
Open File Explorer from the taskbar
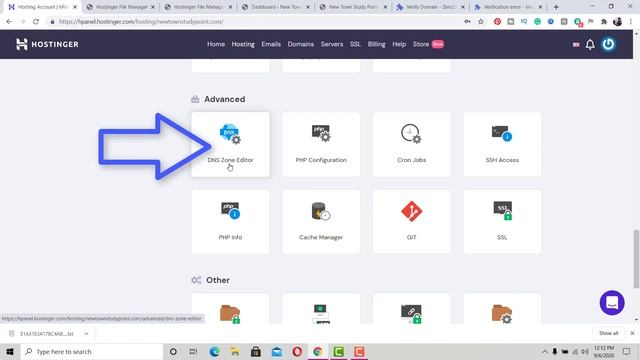pyautogui.click(x=235, y=351)
